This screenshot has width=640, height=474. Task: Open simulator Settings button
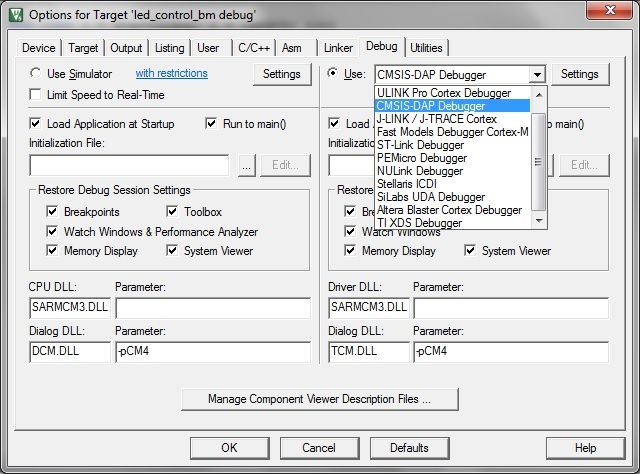point(282,74)
